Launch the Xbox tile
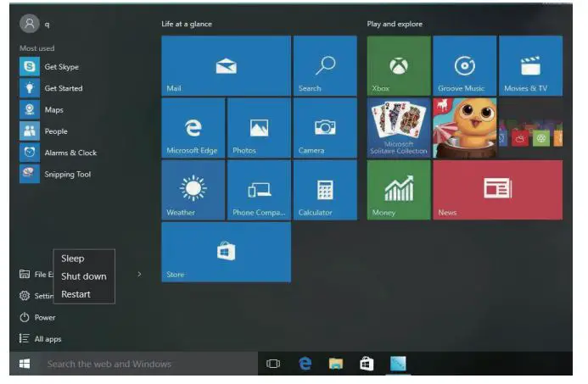This screenshot has width=588, height=384. point(399,65)
